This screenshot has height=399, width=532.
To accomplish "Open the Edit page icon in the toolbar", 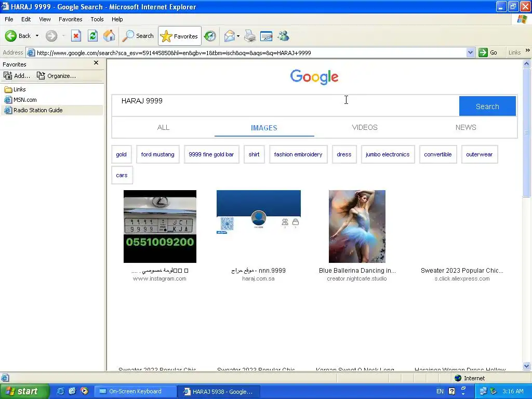I will [x=267, y=36].
